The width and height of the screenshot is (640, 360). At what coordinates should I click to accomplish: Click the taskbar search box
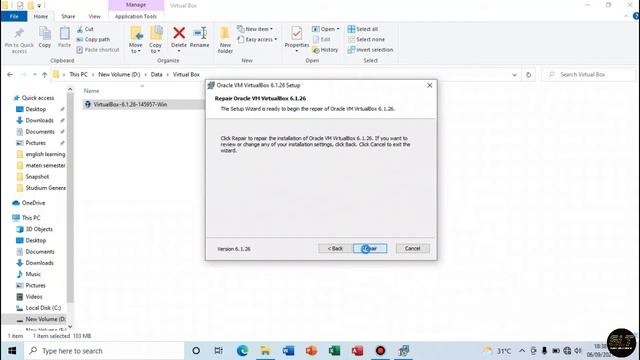click(x=104, y=351)
